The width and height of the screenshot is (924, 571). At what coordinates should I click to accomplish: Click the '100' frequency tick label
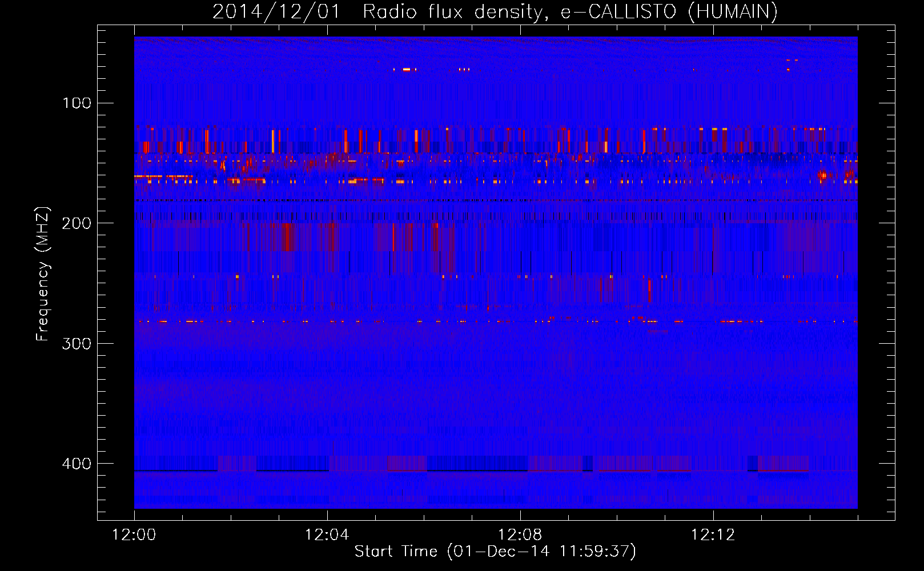77,103
